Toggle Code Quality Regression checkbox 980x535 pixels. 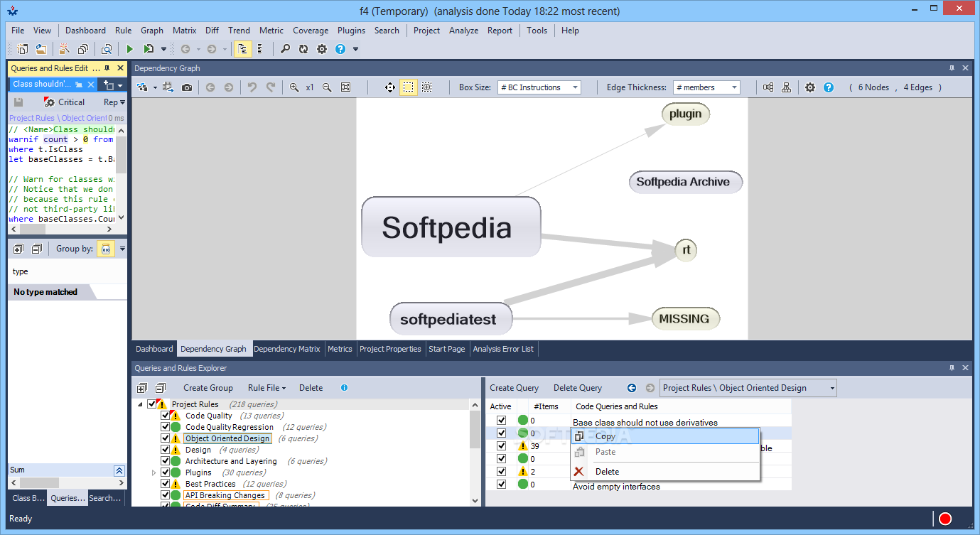(x=166, y=427)
